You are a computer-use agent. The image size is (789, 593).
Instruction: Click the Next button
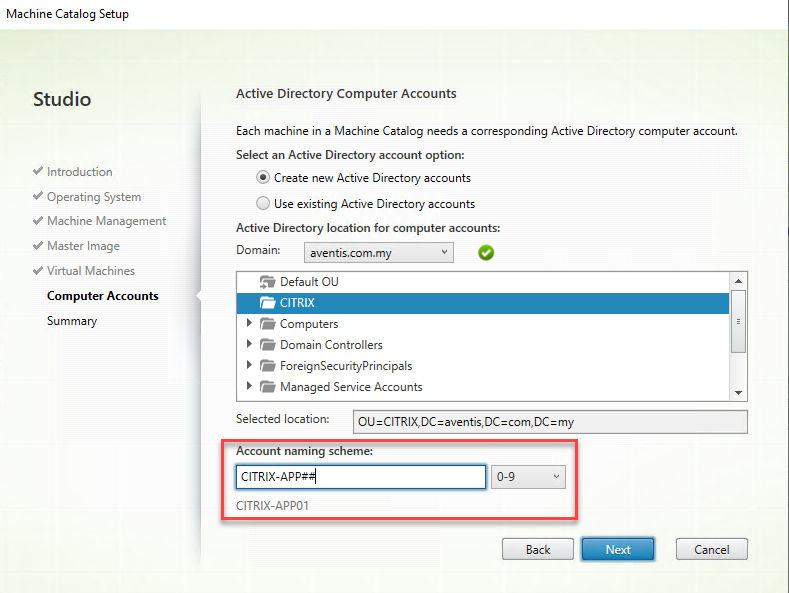[618, 549]
